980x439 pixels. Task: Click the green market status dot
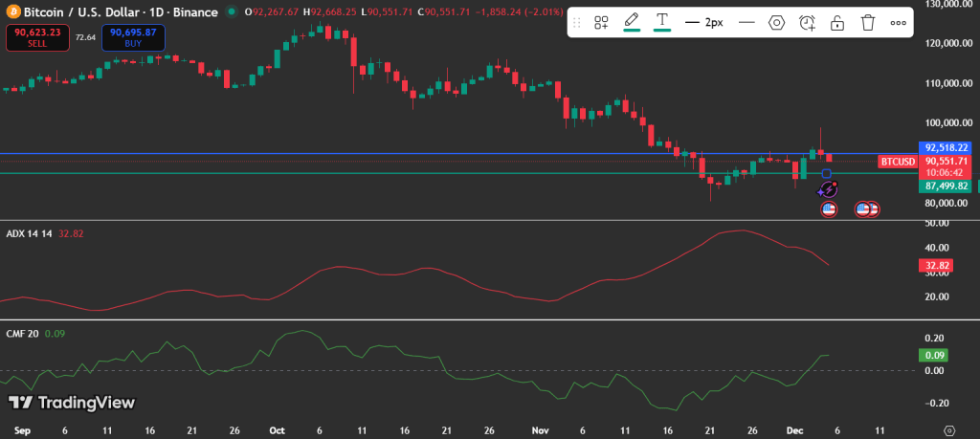point(232,11)
